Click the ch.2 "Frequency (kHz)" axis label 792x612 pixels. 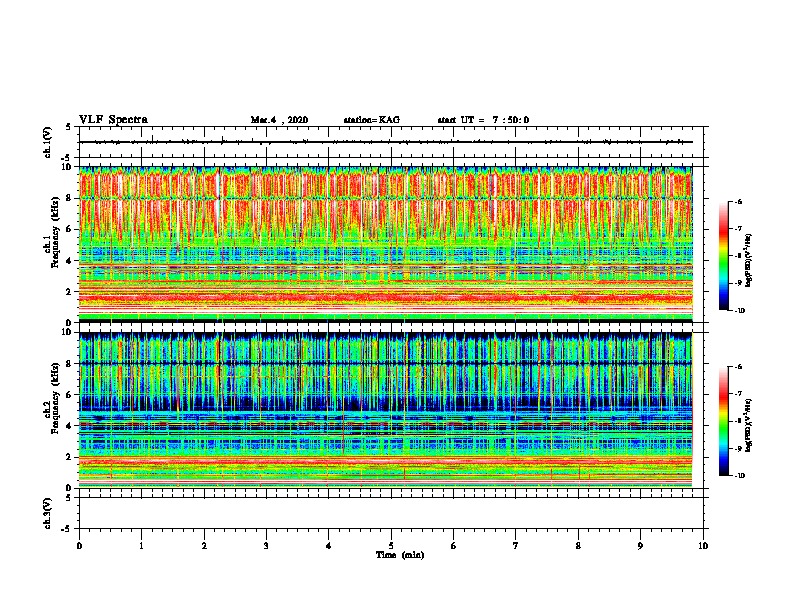click(x=55, y=398)
